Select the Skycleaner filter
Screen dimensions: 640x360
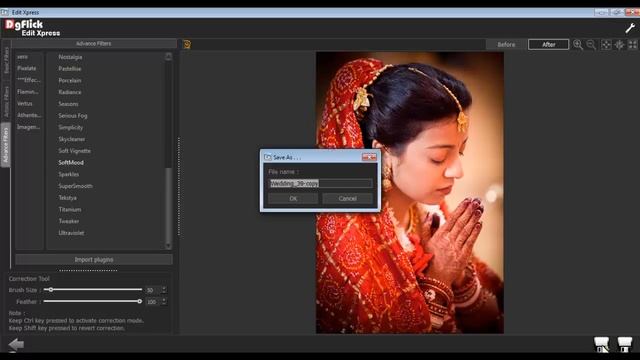pos(72,139)
